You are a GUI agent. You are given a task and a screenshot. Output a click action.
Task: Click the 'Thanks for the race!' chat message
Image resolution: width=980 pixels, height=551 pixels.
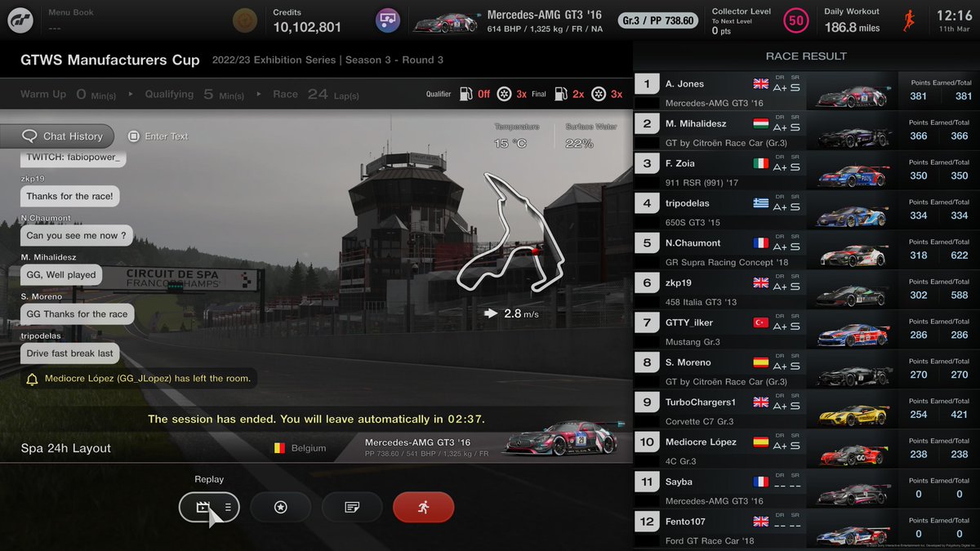(70, 196)
